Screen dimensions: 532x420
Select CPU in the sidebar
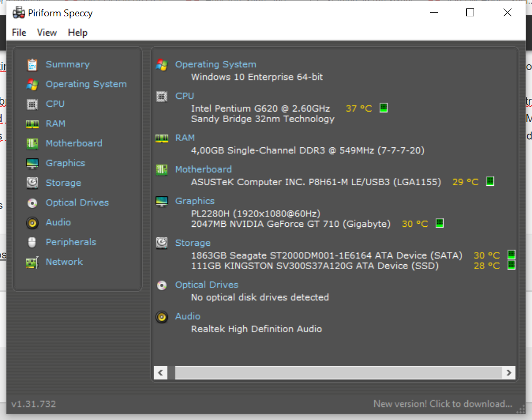coord(55,104)
